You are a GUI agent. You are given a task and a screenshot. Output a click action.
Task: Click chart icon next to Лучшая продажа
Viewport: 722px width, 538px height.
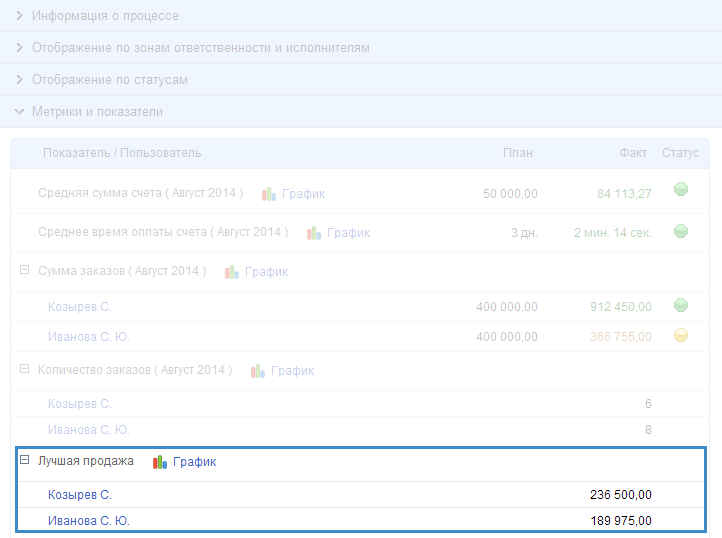tap(160, 462)
